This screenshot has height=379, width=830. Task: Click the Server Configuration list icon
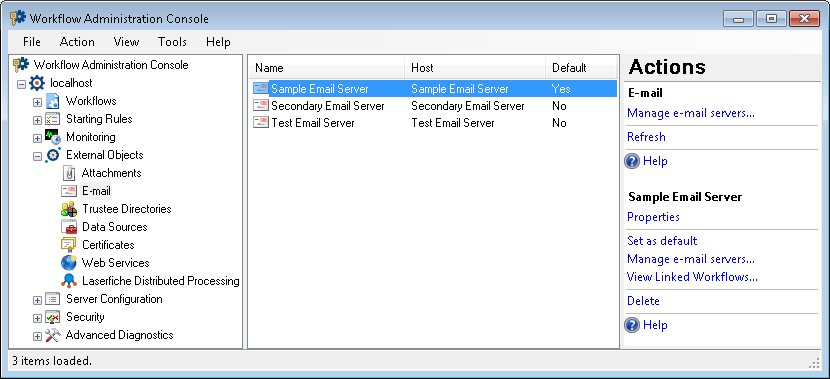click(52, 299)
